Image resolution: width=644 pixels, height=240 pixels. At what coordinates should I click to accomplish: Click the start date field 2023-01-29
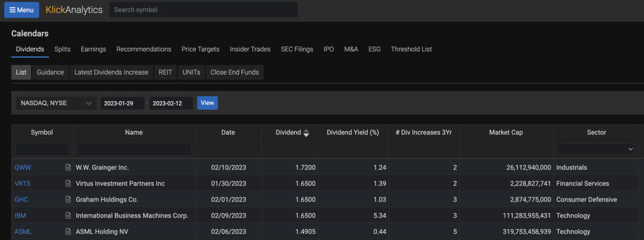coord(122,103)
